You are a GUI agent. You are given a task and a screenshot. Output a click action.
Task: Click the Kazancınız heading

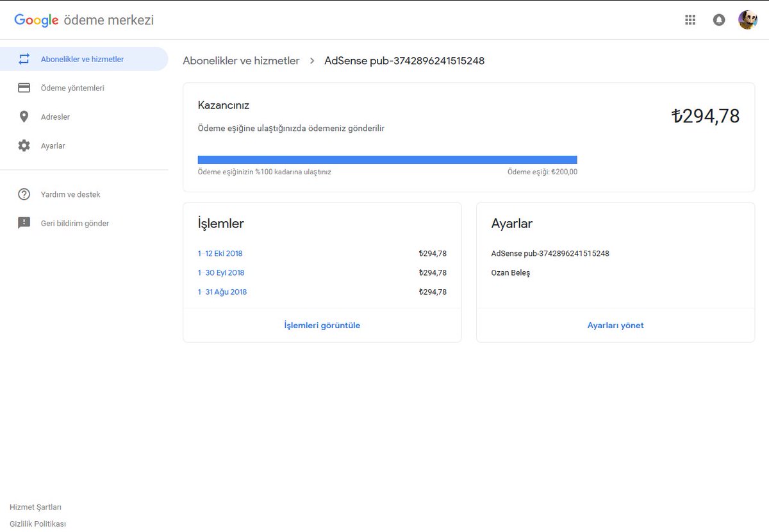pos(224,105)
